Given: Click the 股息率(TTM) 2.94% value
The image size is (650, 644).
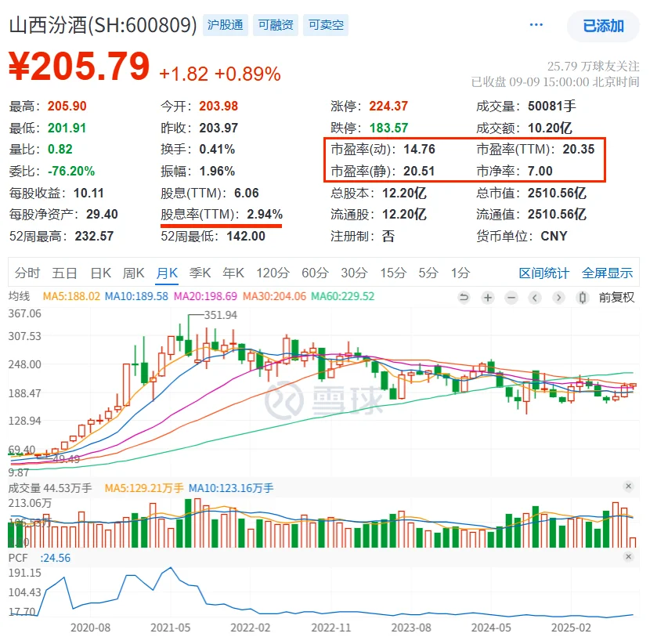Looking at the screenshot, I should tap(265, 215).
